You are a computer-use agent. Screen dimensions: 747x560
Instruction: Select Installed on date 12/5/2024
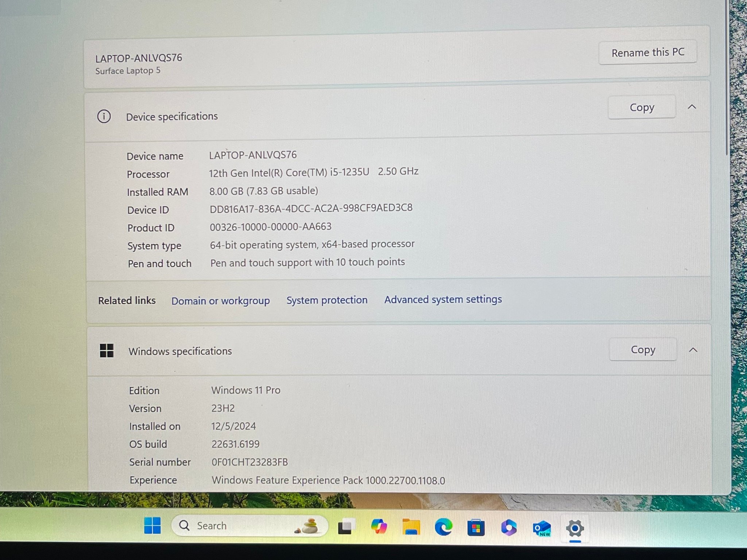click(x=233, y=426)
